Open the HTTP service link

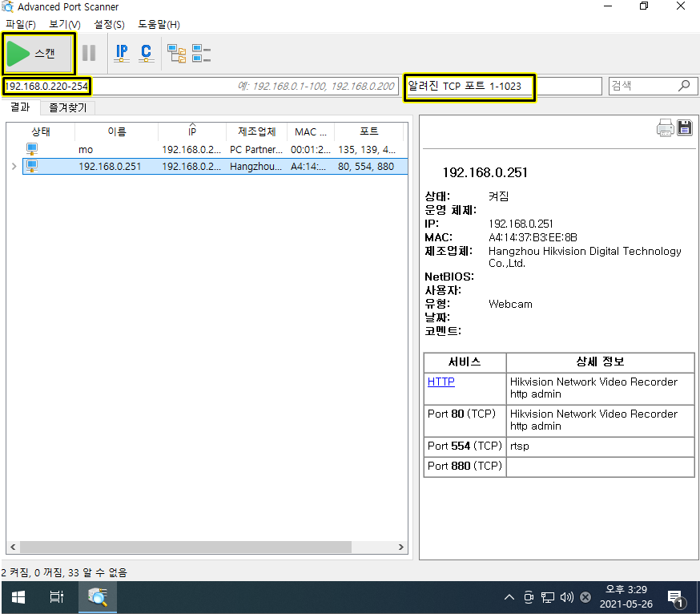(441, 382)
